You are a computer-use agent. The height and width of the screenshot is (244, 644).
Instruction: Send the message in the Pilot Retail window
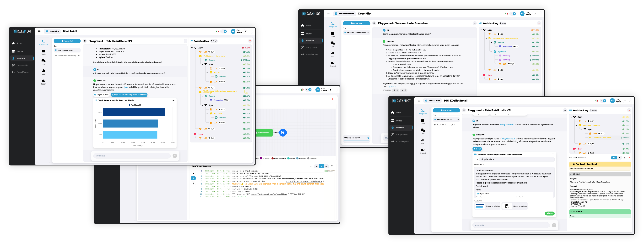[x=175, y=156]
